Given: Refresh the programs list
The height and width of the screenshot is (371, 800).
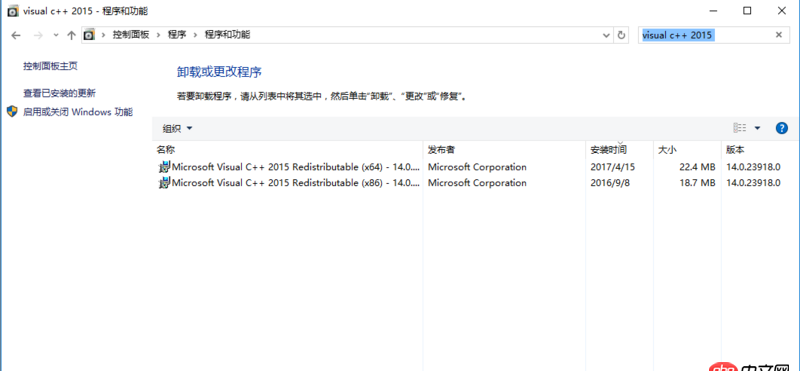Looking at the screenshot, I should click(x=621, y=35).
